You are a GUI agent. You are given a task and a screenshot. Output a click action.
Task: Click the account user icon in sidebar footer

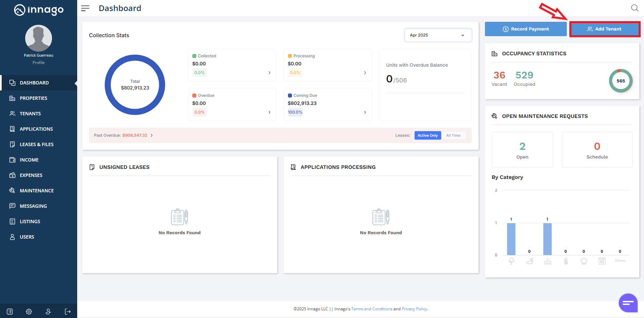click(48, 312)
